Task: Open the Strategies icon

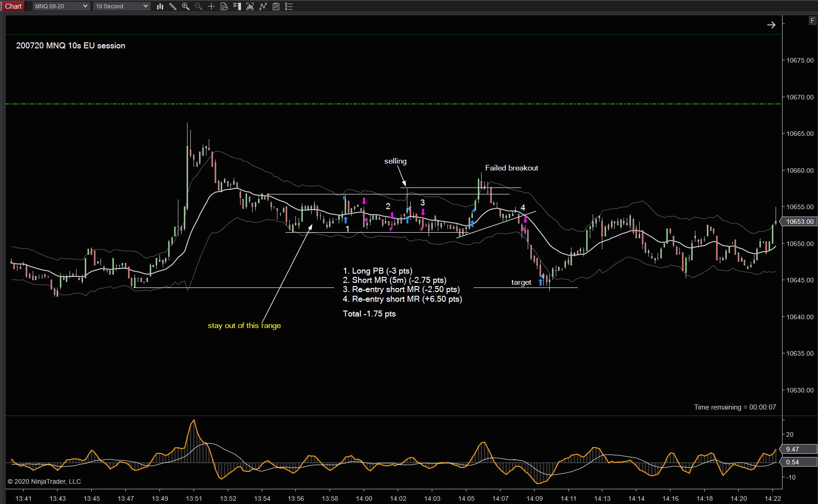Action: (x=276, y=6)
